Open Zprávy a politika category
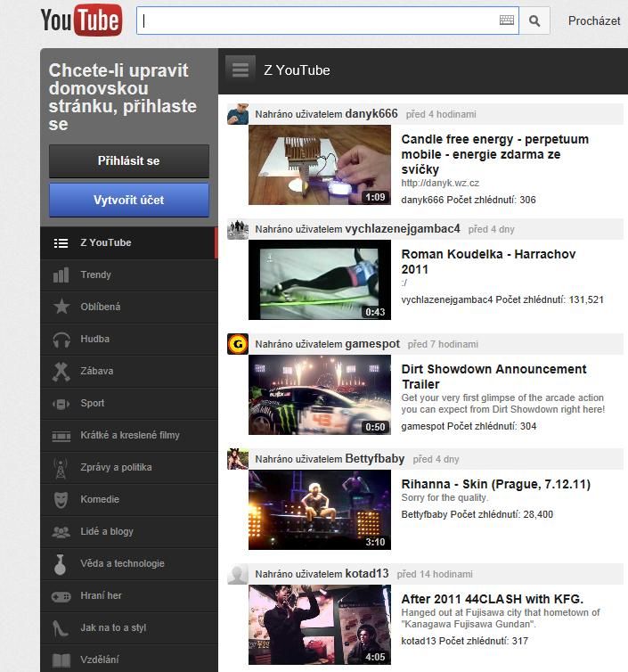Viewport: 628px width, 672px height. [129, 468]
